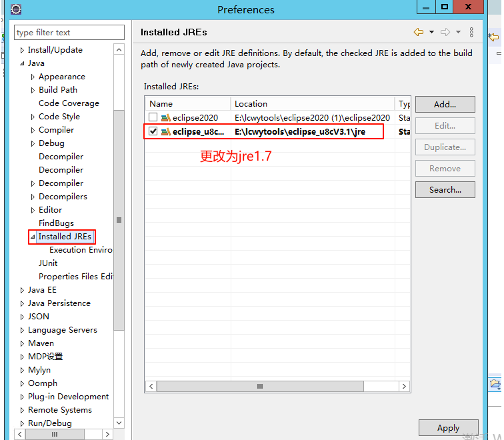
Task: Select the eclipse2020 location path cell
Action: (x=312, y=117)
